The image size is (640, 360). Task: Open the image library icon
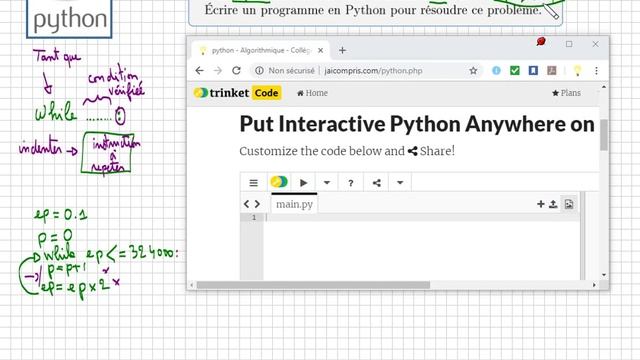tap(569, 204)
